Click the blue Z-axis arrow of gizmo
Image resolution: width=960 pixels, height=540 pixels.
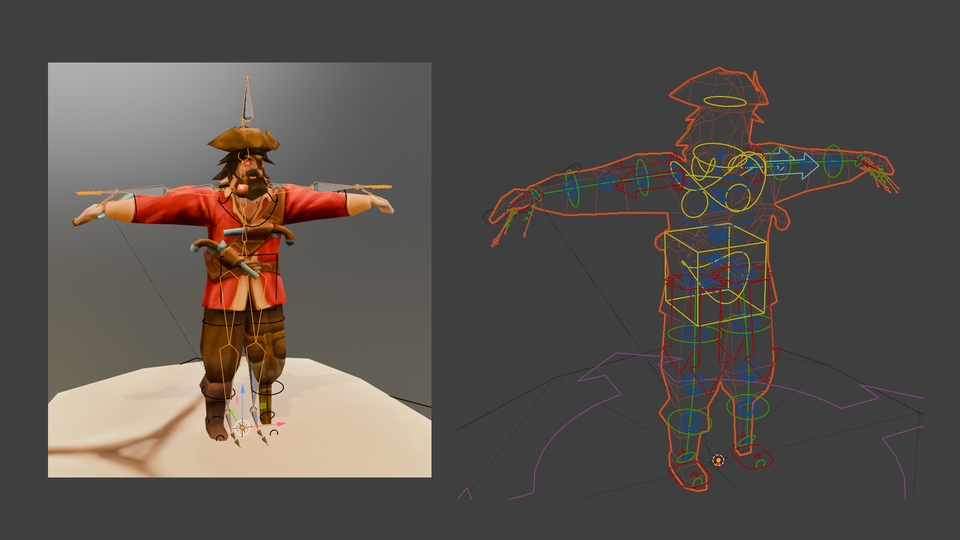pos(242,395)
